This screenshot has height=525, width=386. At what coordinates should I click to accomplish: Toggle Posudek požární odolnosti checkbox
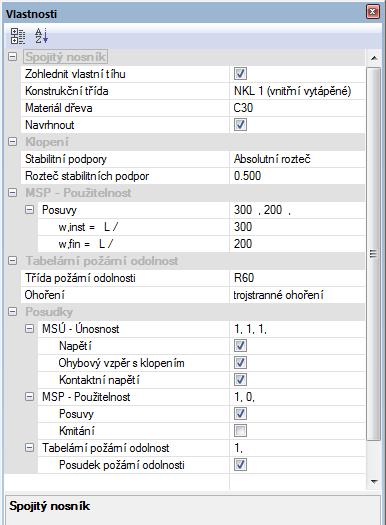[240, 465]
